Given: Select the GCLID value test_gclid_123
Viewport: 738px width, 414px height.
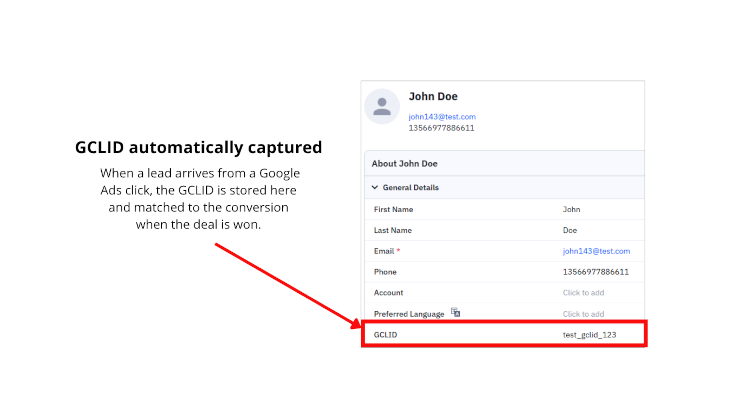Looking at the screenshot, I should point(589,334).
